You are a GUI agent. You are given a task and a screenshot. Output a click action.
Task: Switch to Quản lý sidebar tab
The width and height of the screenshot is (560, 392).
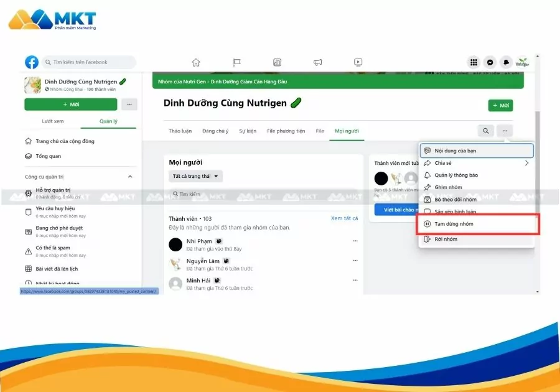coord(108,121)
